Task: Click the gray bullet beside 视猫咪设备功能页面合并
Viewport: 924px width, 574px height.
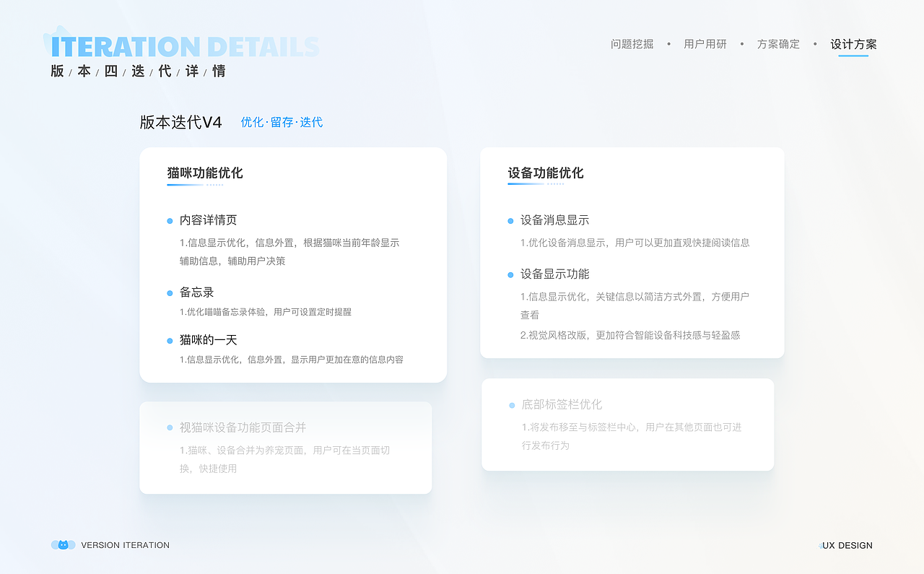Action: tap(170, 427)
